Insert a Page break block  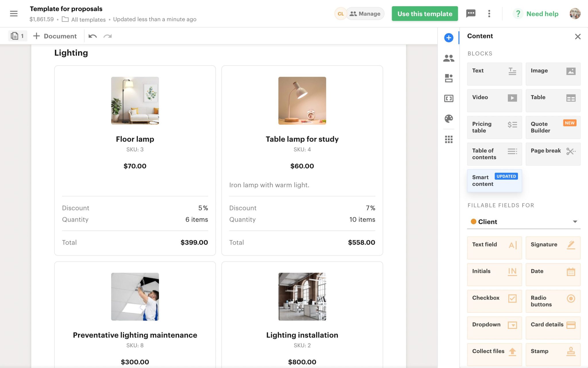click(553, 154)
